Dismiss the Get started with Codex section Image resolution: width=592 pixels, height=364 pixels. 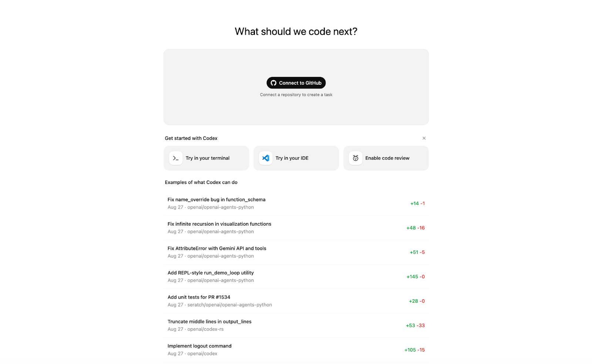pos(424,138)
